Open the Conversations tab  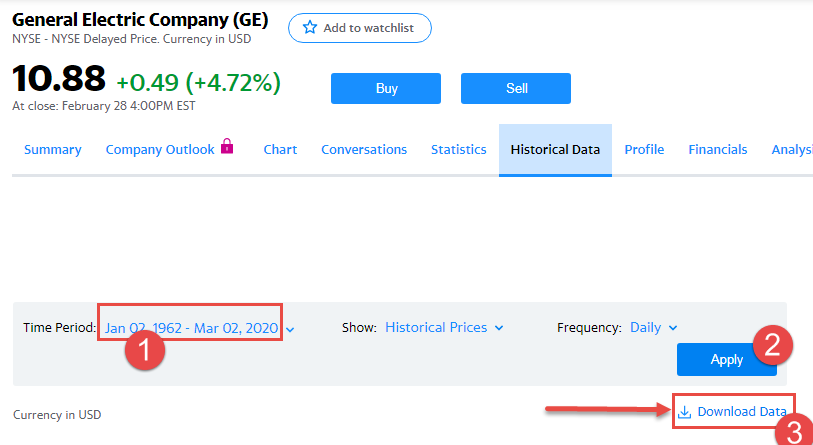(x=364, y=150)
